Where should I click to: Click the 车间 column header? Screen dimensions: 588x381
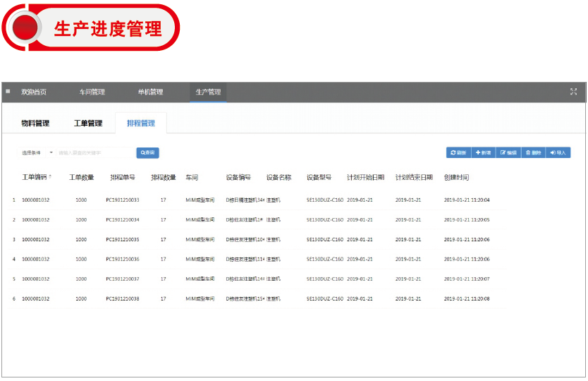[x=192, y=177]
